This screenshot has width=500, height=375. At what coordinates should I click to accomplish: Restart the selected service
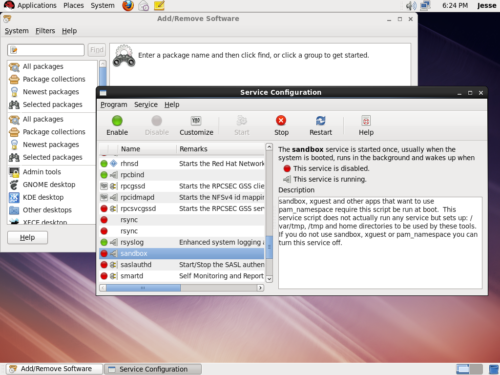[x=320, y=125]
